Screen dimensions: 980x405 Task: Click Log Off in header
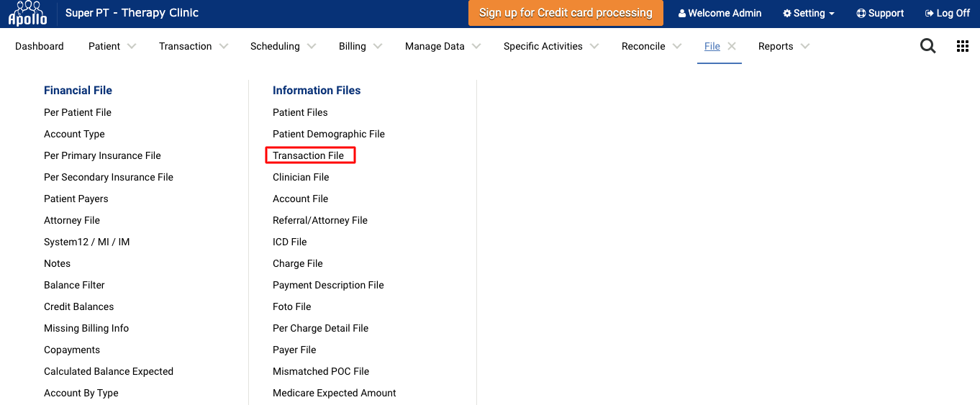pyautogui.click(x=947, y=13)
